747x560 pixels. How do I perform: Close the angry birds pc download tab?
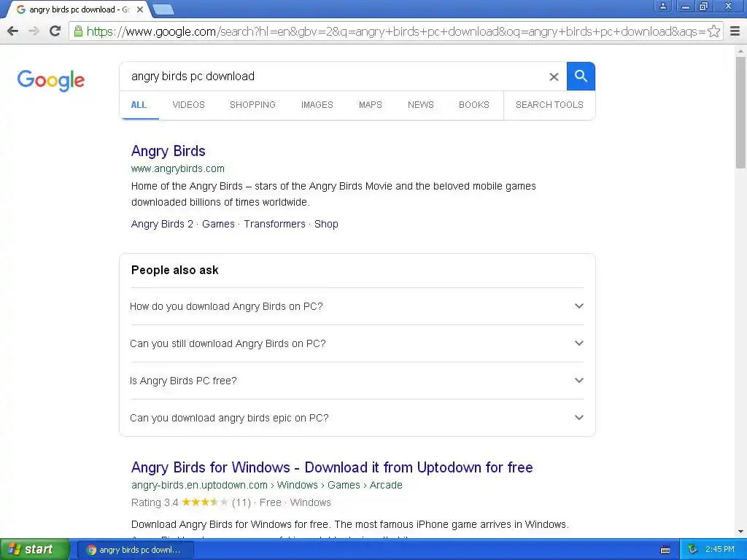(140, 9)
